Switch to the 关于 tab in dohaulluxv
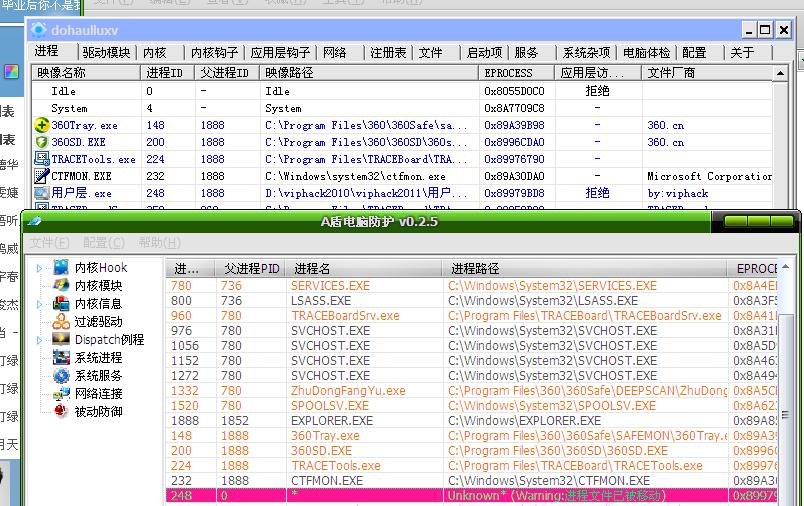 pyautogui.click(x=742, y=52)
